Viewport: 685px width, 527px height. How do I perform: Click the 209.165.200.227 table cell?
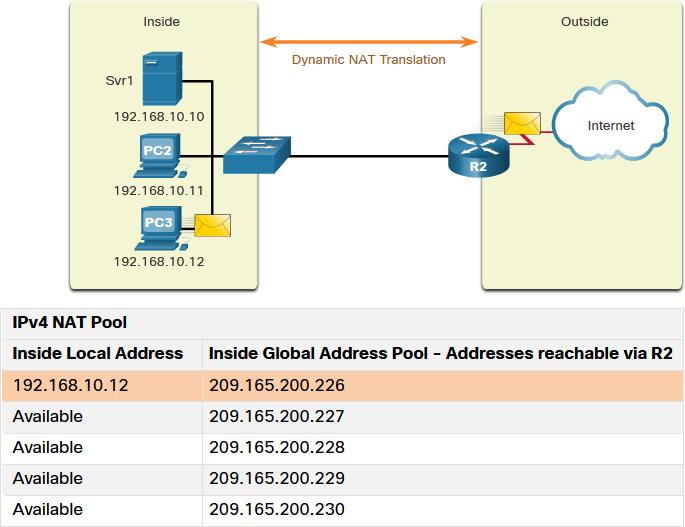pos(443,417)
